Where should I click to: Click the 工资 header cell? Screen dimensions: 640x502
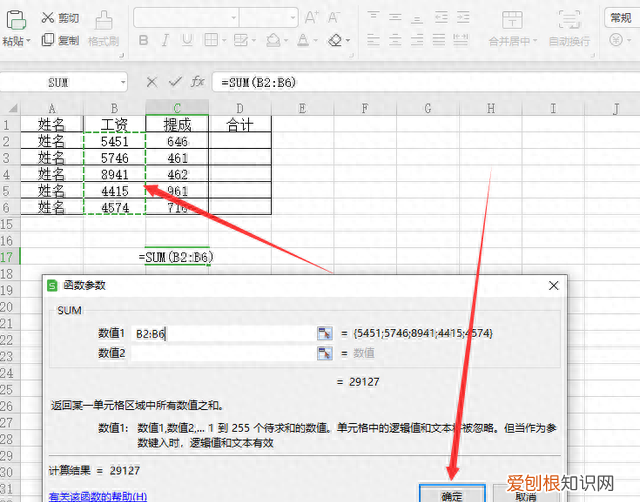click(115, 124)
